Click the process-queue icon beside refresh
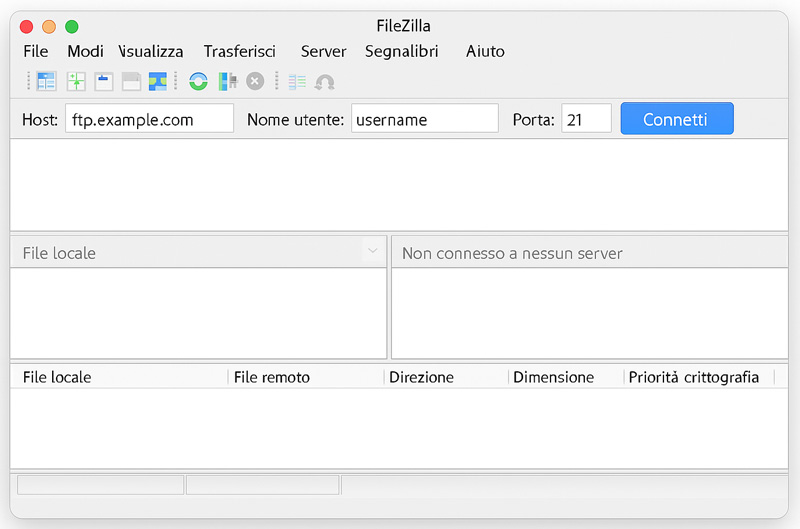 (228, 81)
